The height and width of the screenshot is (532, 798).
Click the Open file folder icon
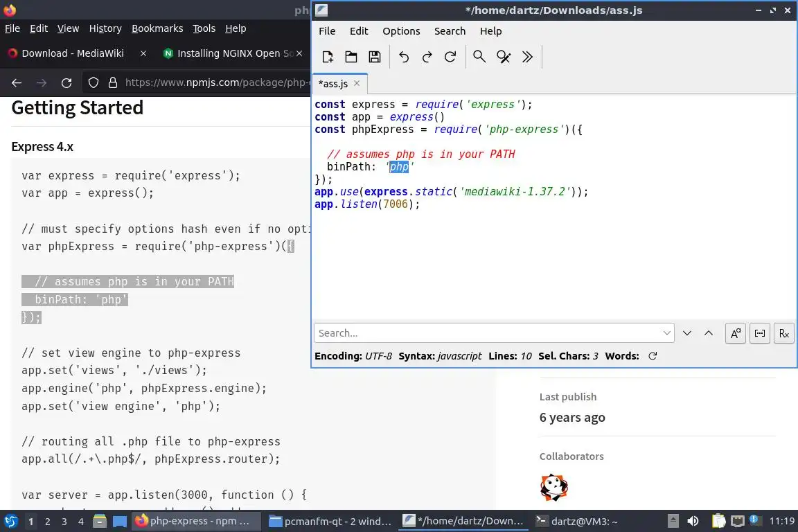click(x=351, y=57)
